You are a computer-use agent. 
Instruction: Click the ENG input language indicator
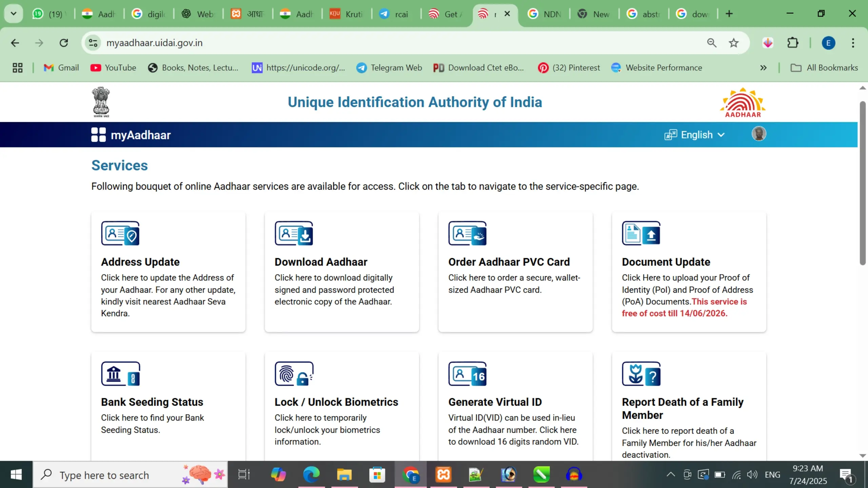pos(772,475)
